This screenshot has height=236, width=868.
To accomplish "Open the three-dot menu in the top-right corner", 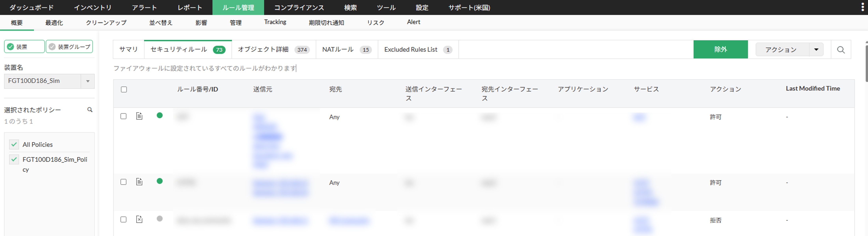I will click(862, 7).
